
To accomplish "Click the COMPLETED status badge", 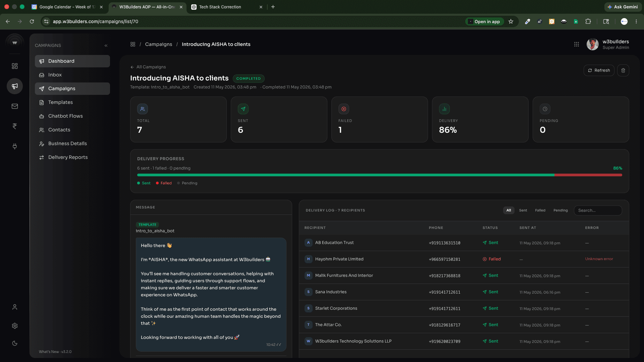I will point(249,79).
